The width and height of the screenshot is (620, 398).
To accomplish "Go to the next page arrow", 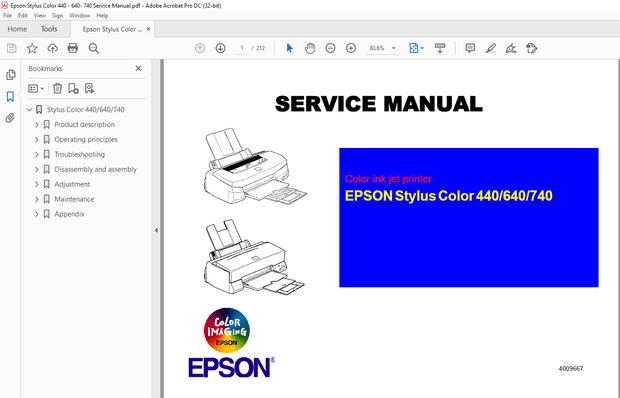I will coord(221,48).
